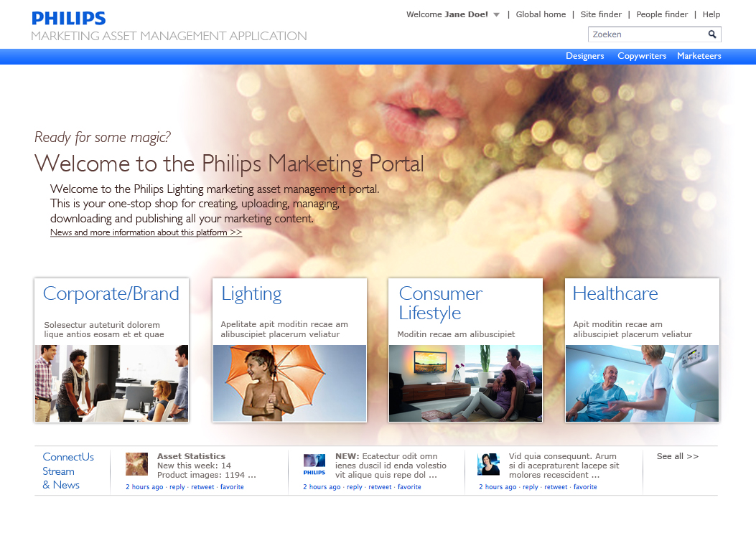Follow News and more information link
Viewport: 756px width, 543px height.
(146, 232)
